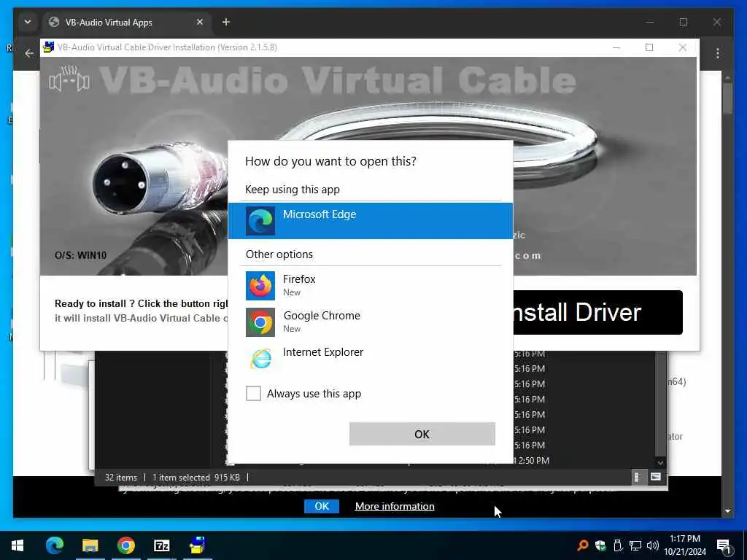
Task: Open the More information link
Action: (395, 506)
